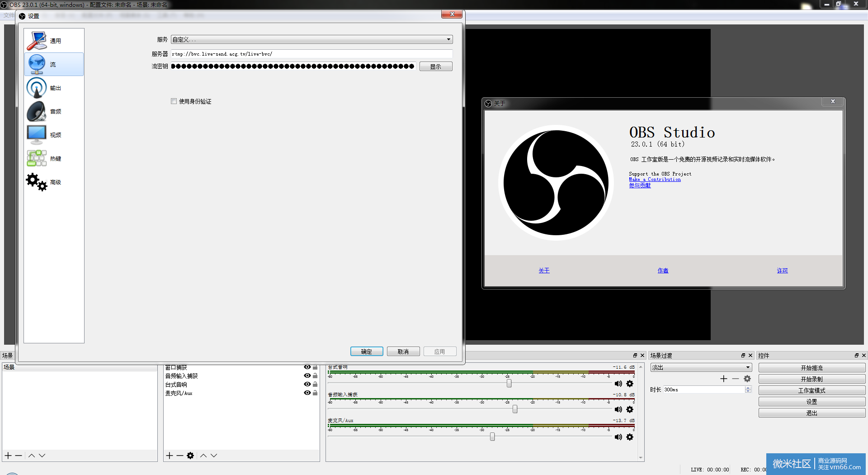Click the 退出 exit button in controls
Image resolution: width=868 pixels, height=475 pixels.
pyautogui.click(x=812, y=413)
